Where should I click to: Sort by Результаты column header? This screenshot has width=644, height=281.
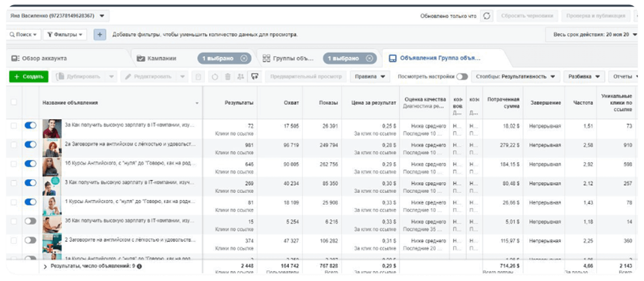pyautogui.click(x=239, y=103)
